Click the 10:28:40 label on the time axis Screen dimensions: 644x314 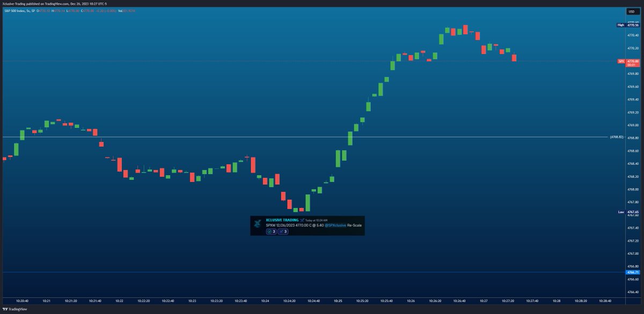pos(605,301)
